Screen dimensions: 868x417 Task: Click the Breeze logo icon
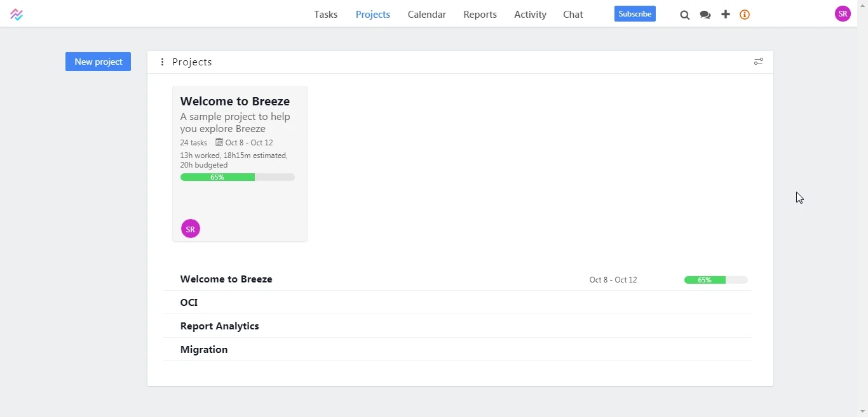point(17,15)
